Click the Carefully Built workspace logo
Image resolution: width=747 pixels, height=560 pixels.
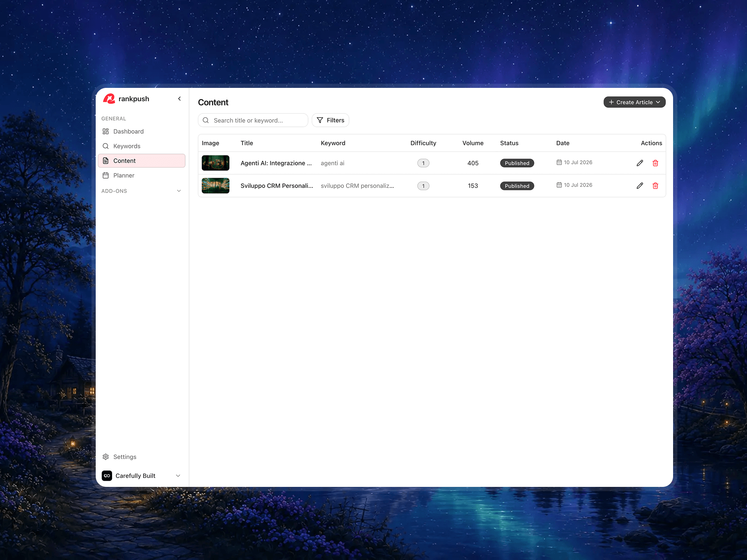107,476
